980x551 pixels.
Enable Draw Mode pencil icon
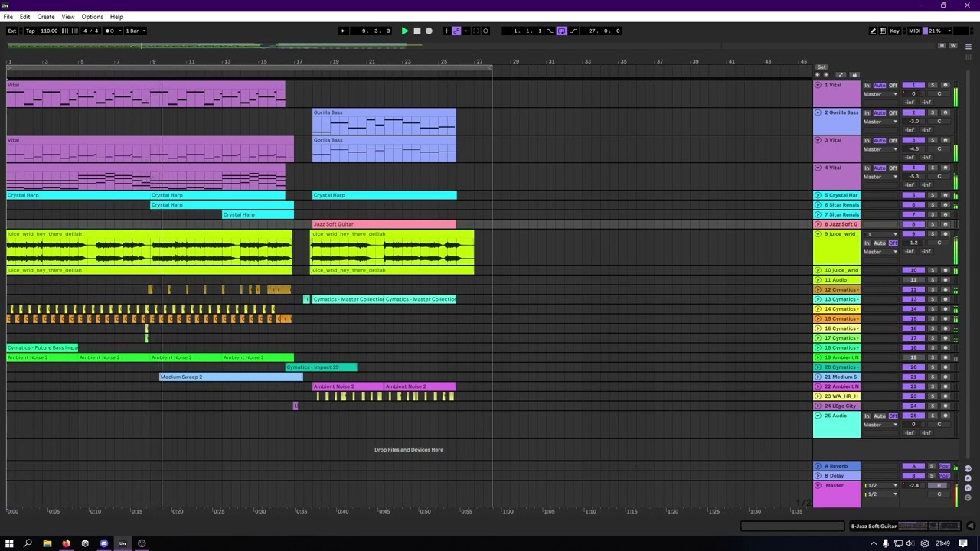point(873,31)
